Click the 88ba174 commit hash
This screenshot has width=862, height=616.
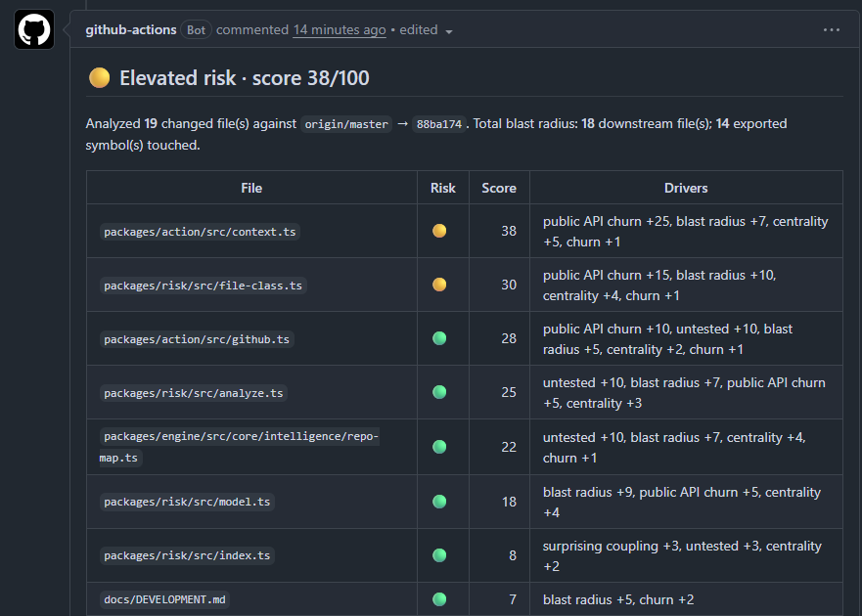tap(438, 124)
